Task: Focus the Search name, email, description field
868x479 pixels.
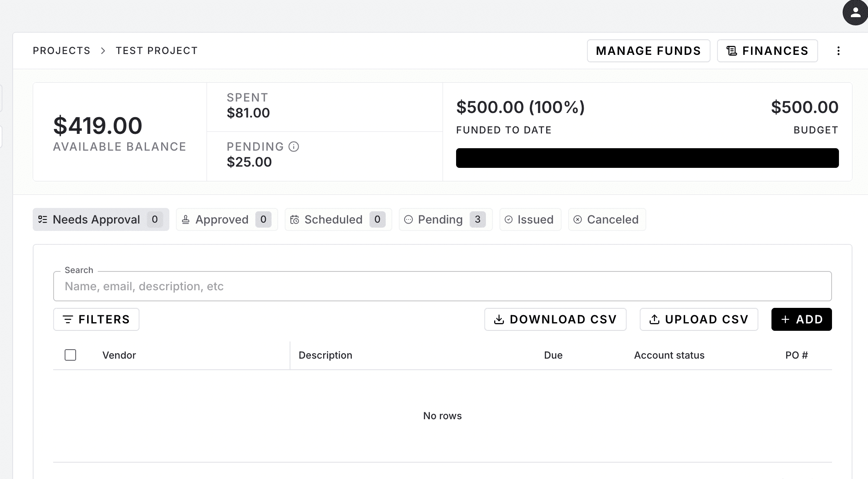Action: (443, 286)
